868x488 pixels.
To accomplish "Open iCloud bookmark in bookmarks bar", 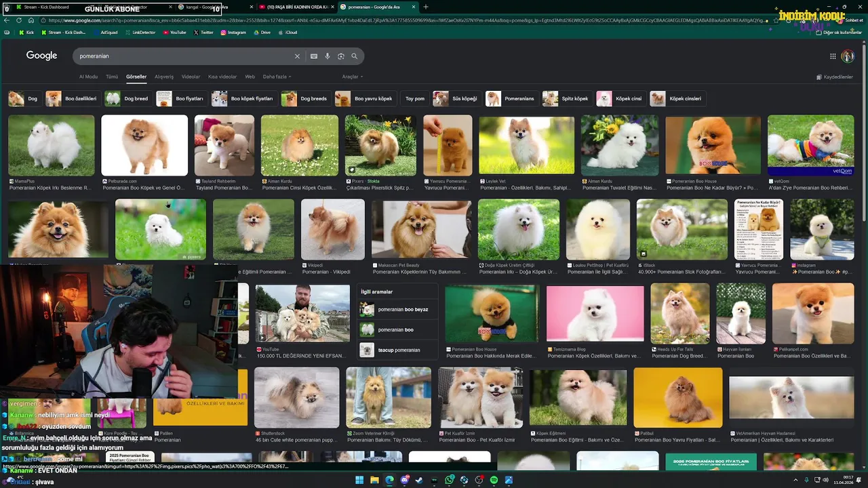I will tap(287, 32).
